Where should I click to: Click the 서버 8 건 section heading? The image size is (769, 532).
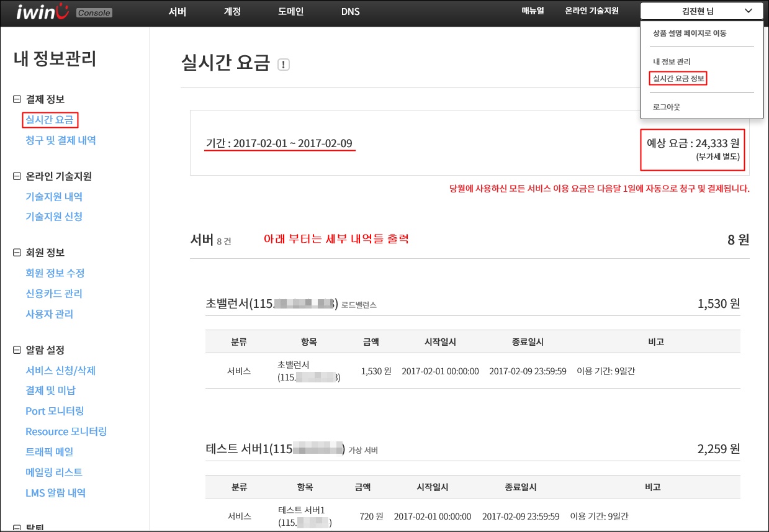[x=210, y=240]
